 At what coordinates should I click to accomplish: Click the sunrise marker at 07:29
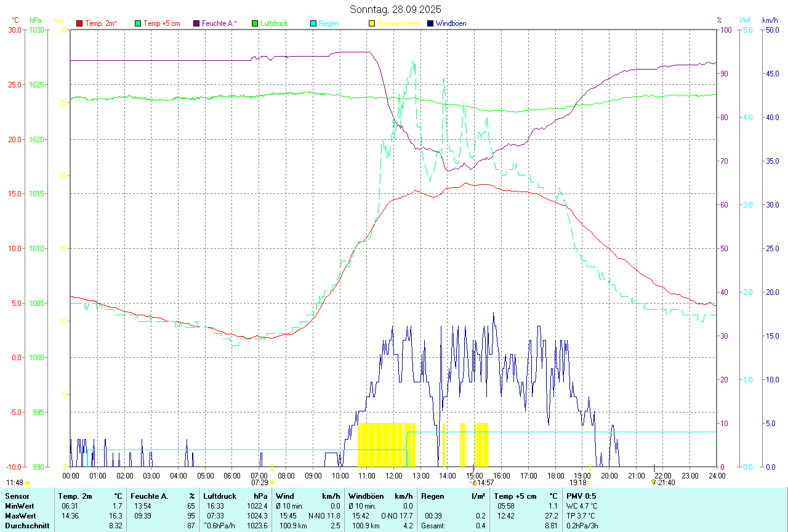tap(272, 483)
